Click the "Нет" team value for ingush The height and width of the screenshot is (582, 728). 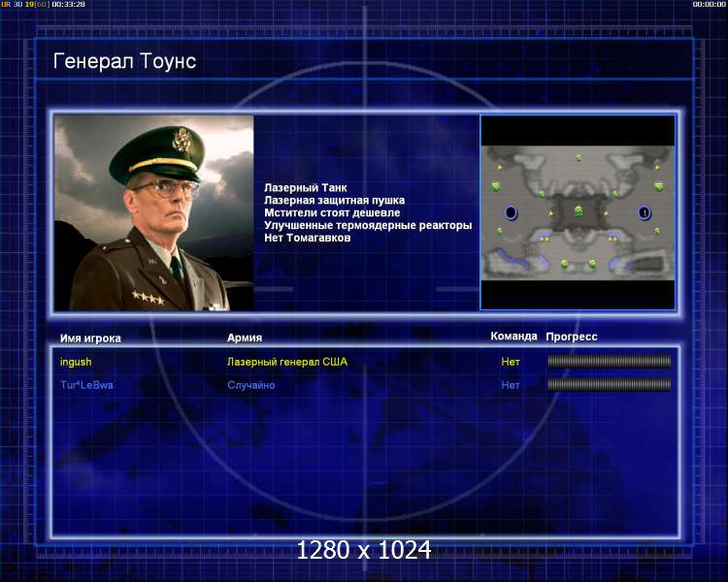511,362
